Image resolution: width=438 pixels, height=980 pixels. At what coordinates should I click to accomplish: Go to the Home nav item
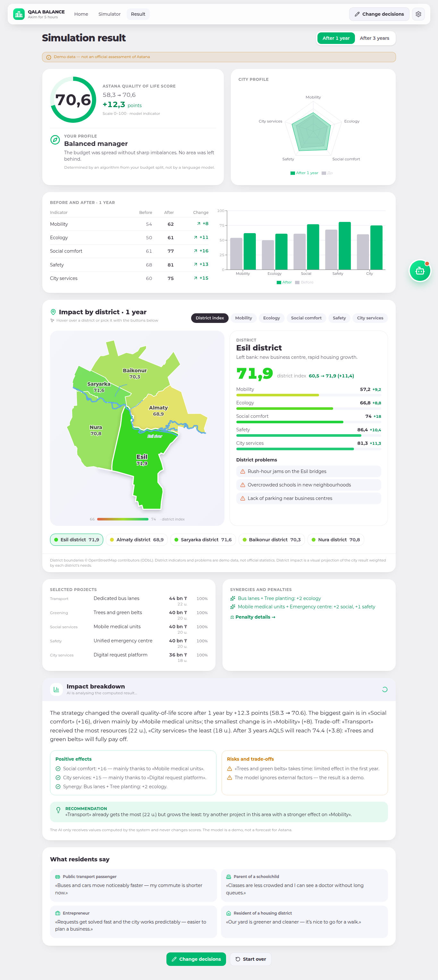[x=81, y=14]
